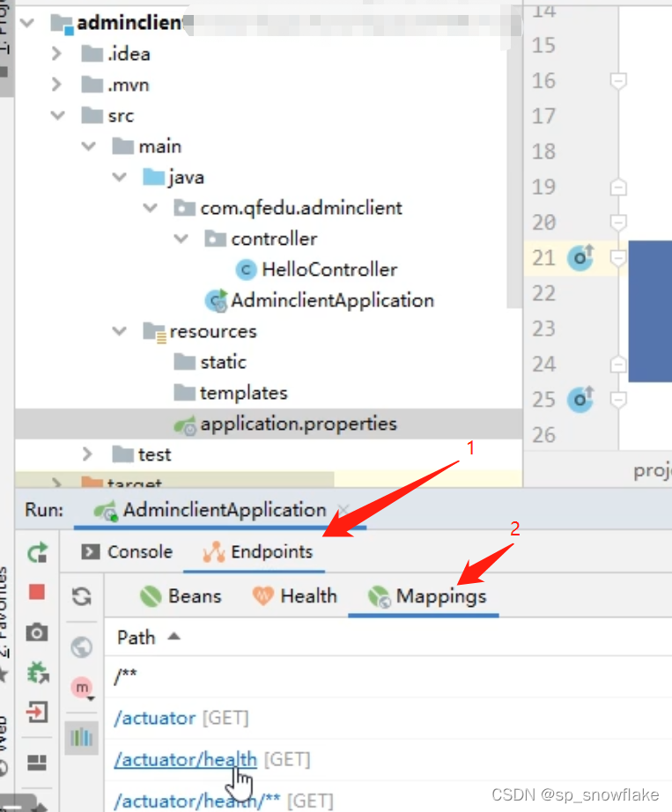Collapse the code fold marker at line 16
This screenshot has height=812, width=672.
tap(618, 80)
